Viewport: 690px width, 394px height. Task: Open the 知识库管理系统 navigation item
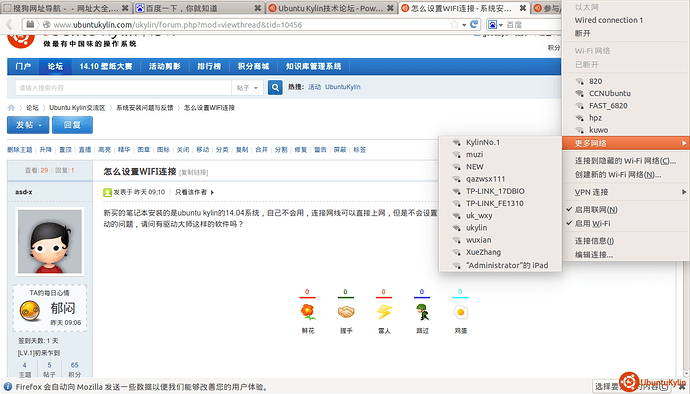(313, 66)
